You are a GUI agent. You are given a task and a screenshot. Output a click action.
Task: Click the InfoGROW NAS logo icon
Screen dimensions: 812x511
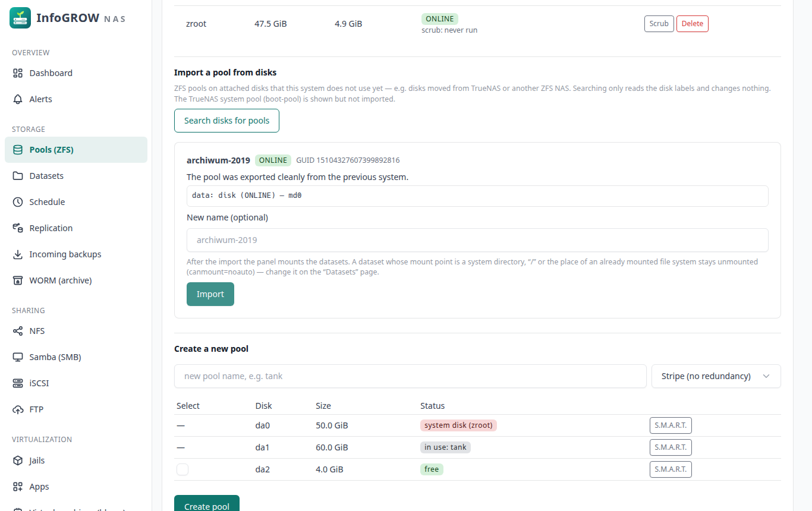click(20, 18)
